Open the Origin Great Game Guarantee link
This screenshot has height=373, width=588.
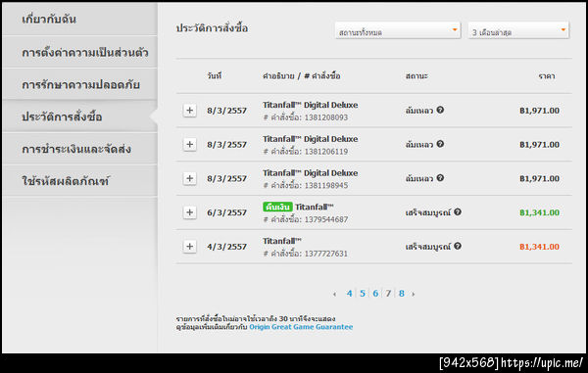[301, 327]
